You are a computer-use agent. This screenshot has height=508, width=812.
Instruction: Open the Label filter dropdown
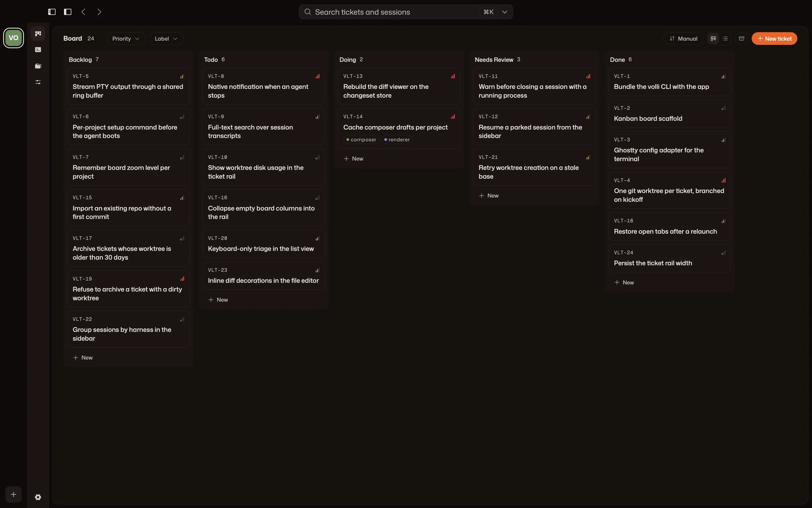click(x=166, y=39)
